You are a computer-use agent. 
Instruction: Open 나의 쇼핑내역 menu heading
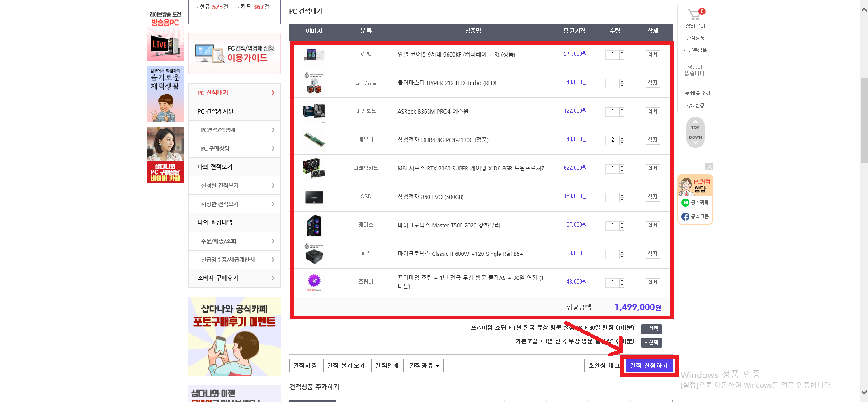click(234, 222)
